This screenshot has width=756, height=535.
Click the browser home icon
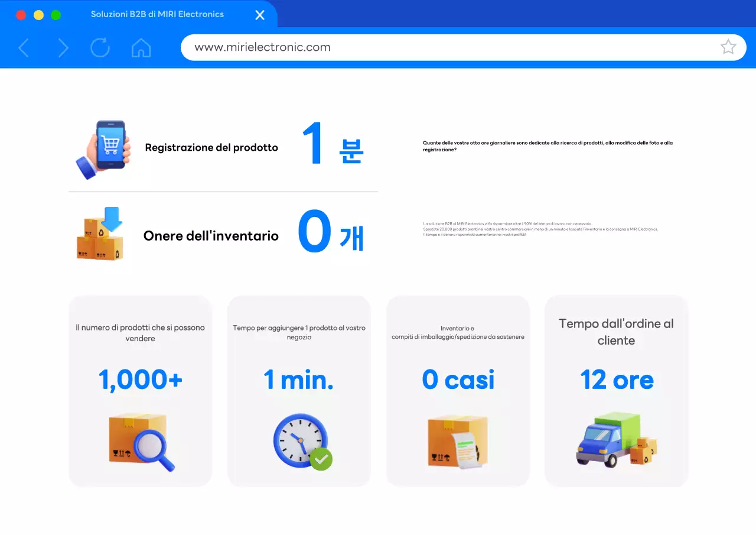[x=141, y=48]
